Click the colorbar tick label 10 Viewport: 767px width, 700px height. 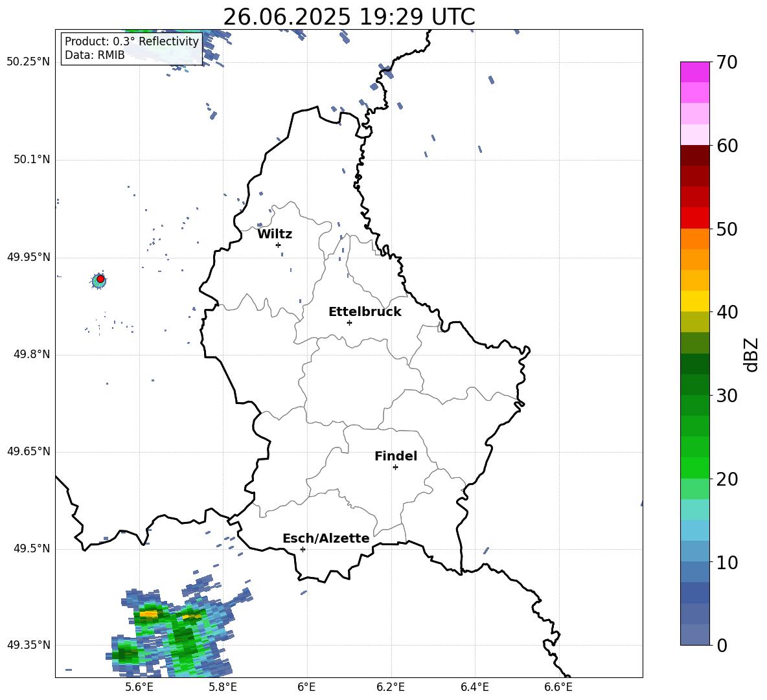(727, 562)
